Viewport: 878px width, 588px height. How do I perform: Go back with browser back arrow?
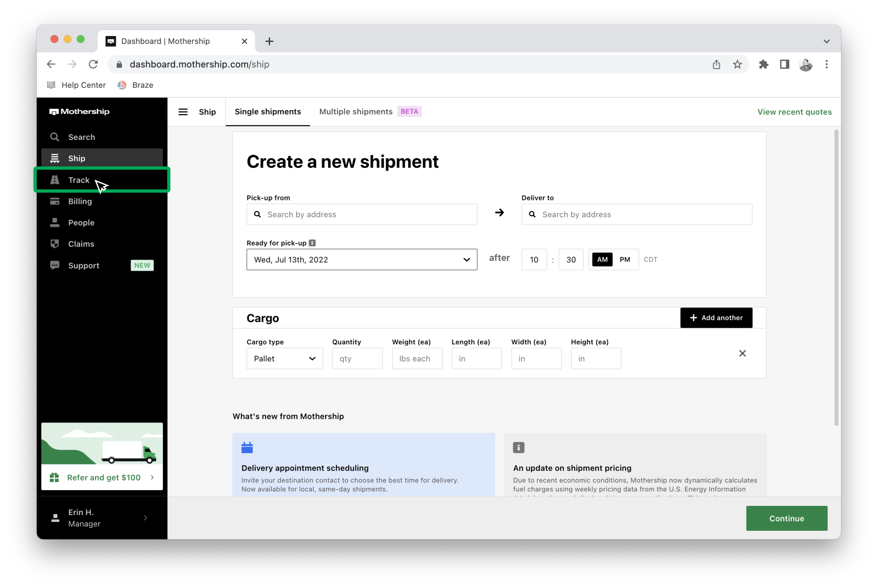click(x=51, y=64)
